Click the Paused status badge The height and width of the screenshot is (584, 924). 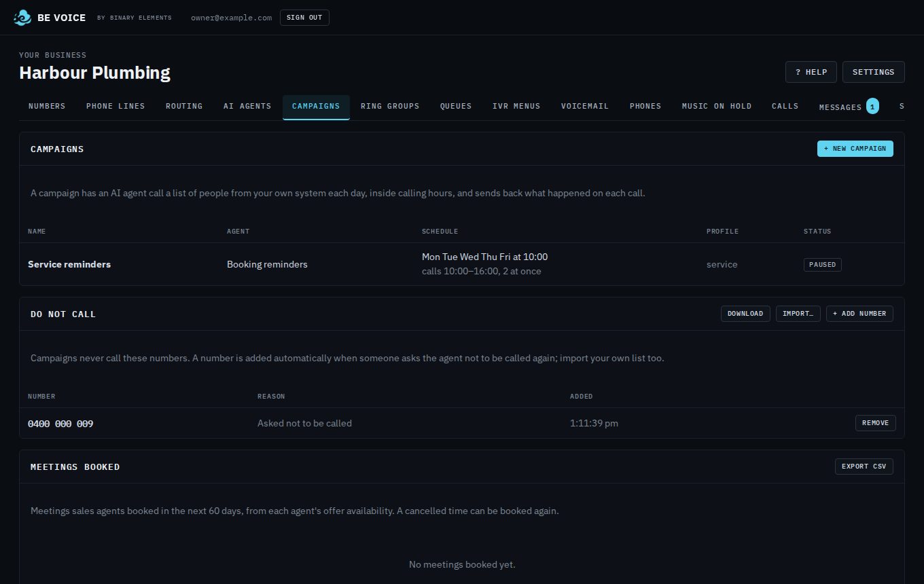pyautogui.click(x=823, y=264)
